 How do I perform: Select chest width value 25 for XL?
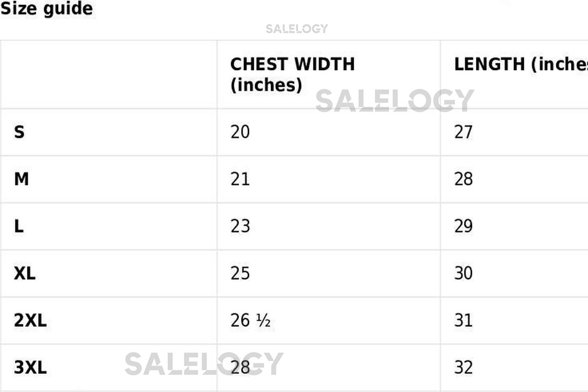(x=240, y=273)
